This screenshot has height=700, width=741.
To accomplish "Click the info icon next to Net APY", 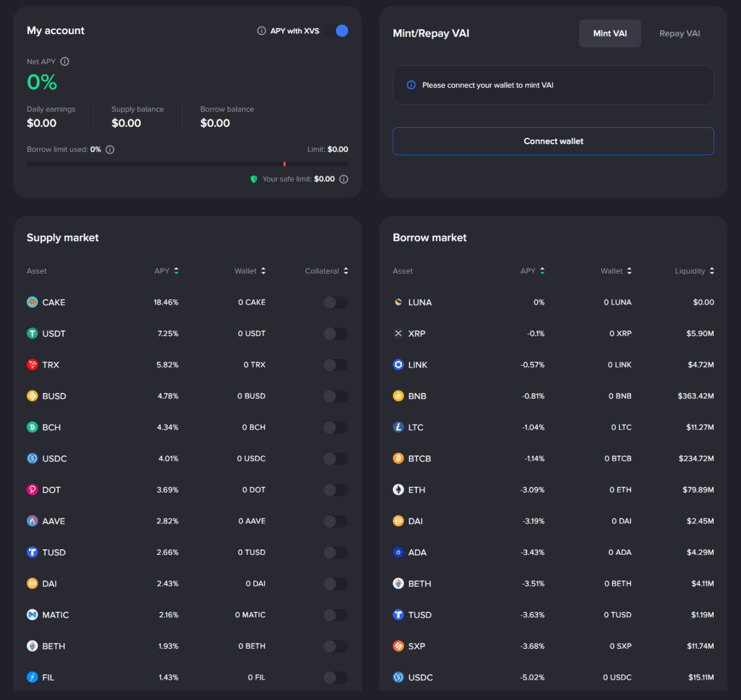I will (65, 62).
